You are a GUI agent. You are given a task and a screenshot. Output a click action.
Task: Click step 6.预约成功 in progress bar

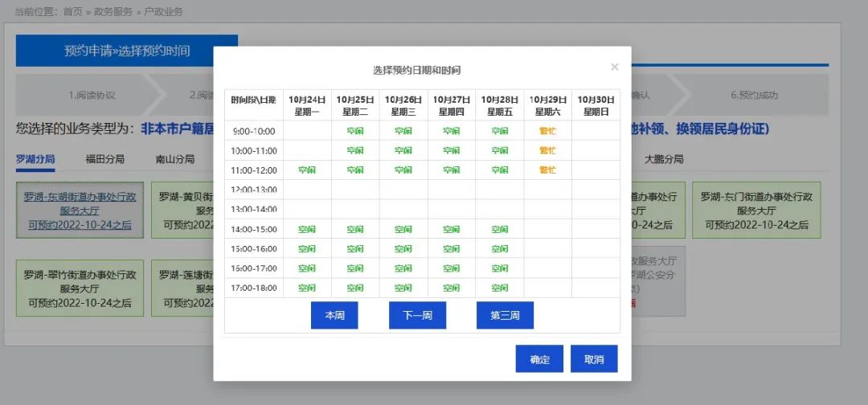754,95
